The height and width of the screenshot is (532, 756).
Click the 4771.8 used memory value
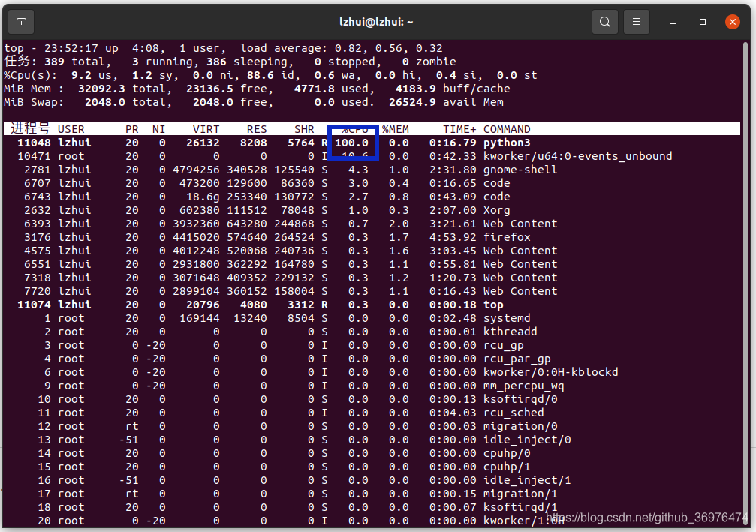tap(314, 89)
